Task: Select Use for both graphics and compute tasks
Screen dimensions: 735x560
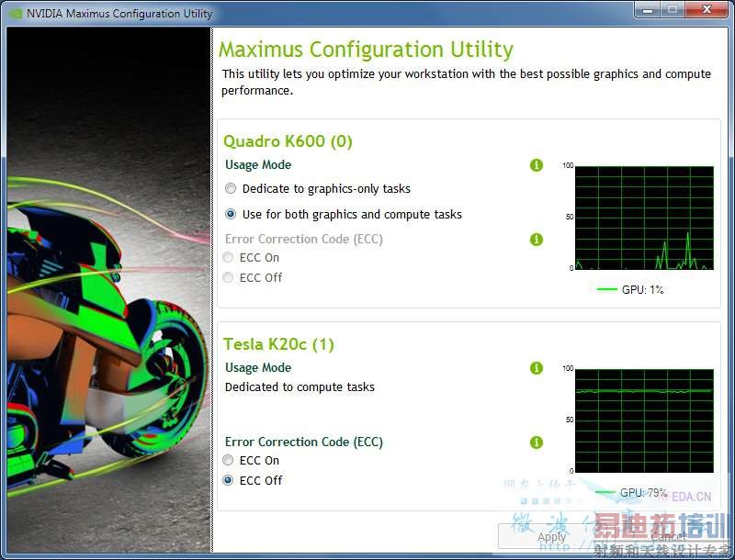Action: [231, 215]
